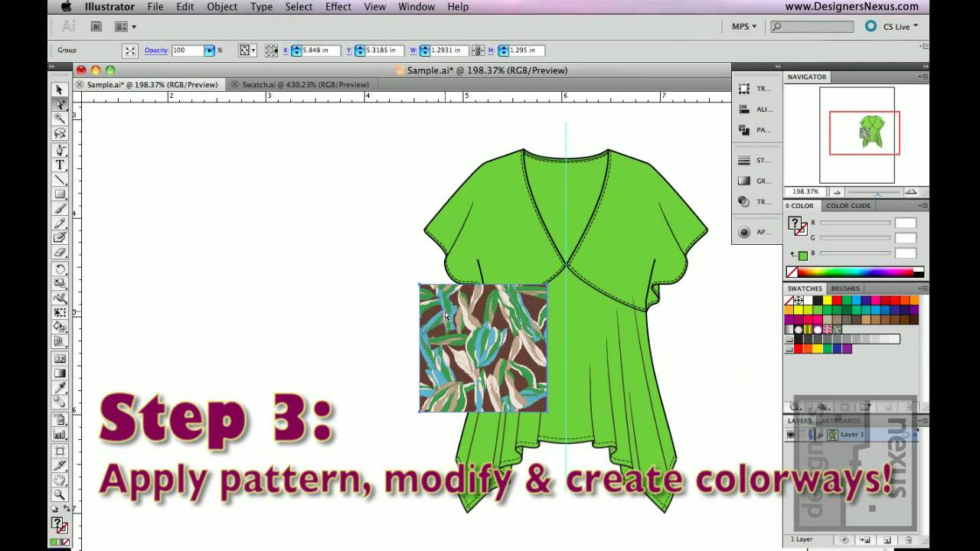Open Adobe Bridge with the Br icon

click(96, 27)
